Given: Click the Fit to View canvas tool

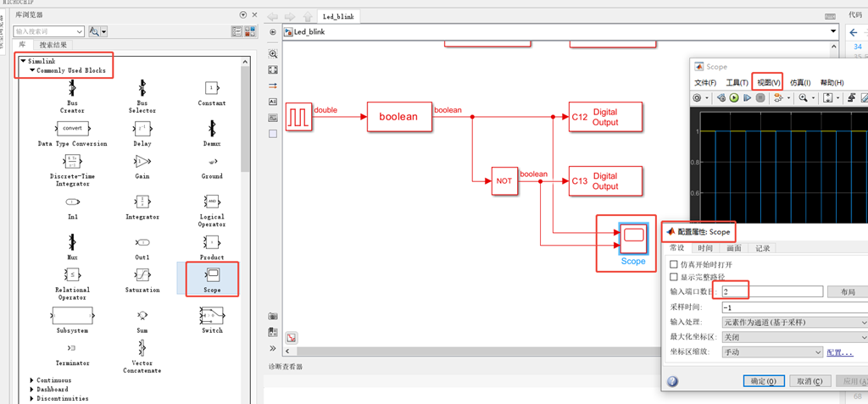Looking at the screenshot, I should (273, 69).
